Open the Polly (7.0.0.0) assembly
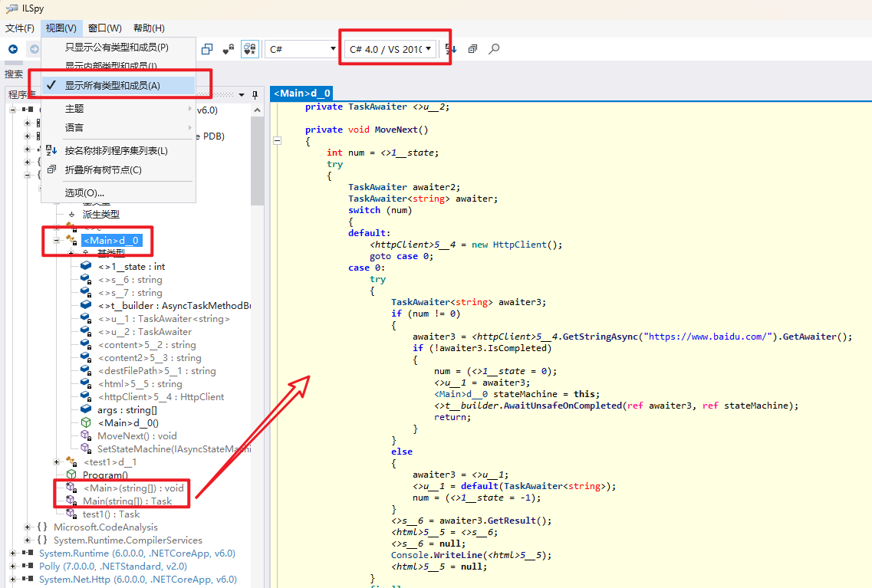The width and height of the screenshot is (872, 588). click(113, 567)
